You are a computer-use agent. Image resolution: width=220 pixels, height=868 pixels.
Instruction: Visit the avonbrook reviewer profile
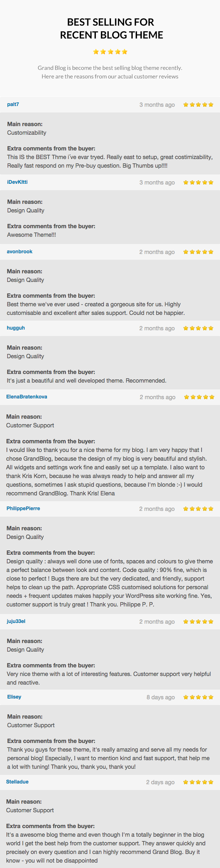(20, 251)
